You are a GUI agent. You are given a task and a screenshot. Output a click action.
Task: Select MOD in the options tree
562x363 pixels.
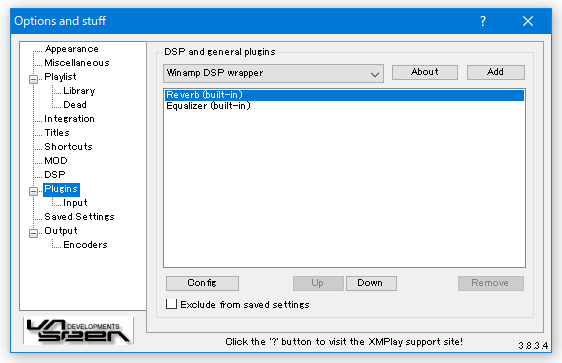tap(56, 161)
